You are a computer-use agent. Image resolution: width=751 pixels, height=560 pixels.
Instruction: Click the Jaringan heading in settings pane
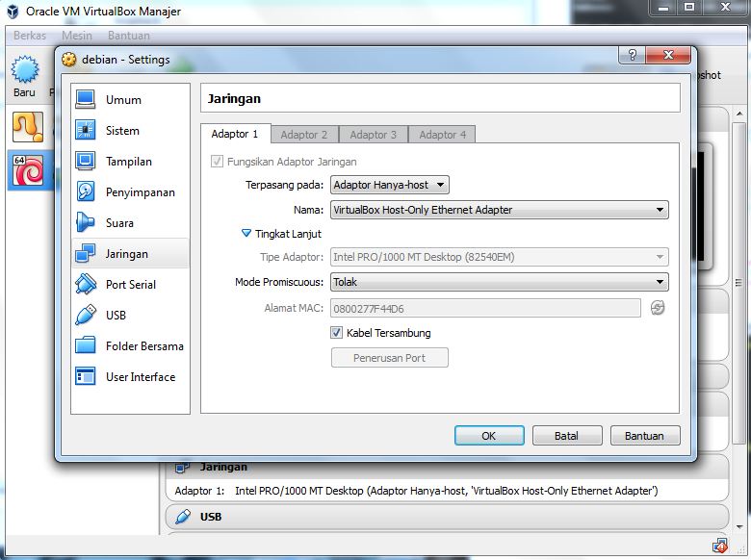point(234,98)
